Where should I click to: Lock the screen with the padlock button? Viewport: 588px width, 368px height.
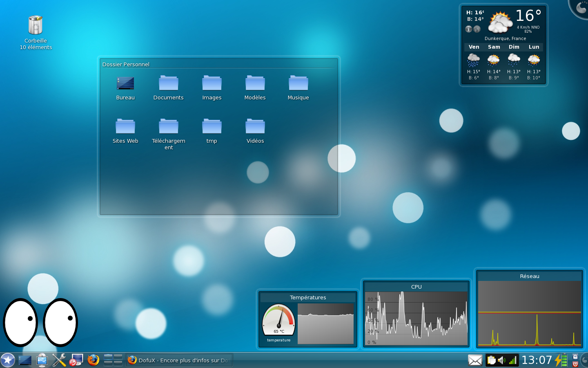[x=575, y=357]
